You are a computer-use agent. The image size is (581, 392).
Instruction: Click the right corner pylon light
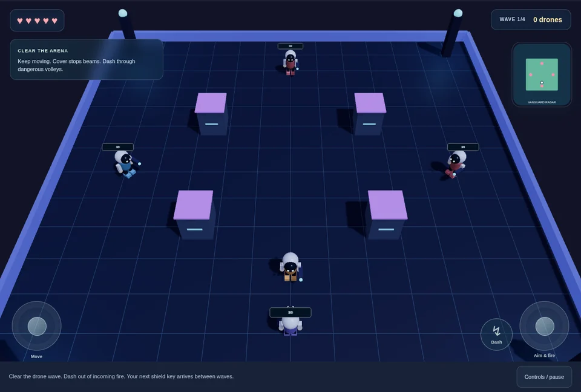tap(458, 13)
